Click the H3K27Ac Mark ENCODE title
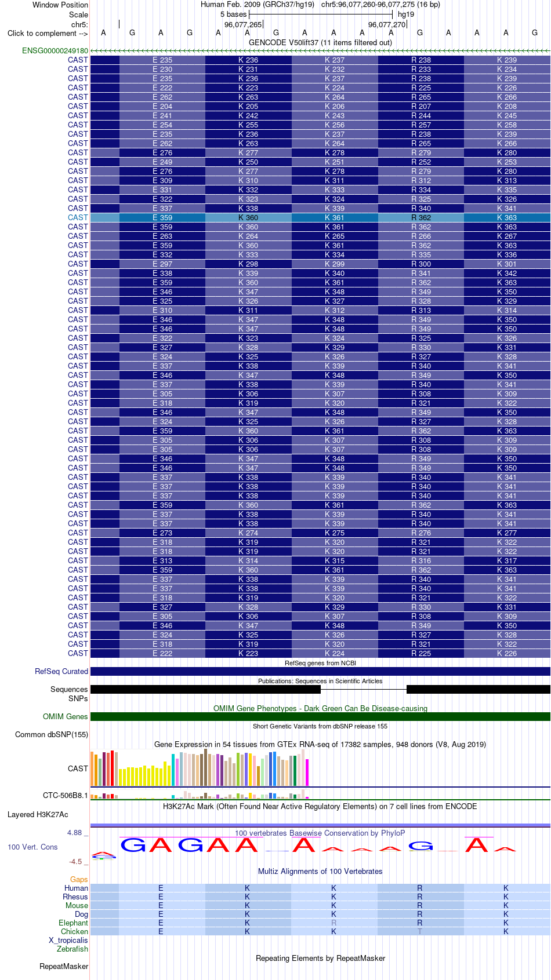 coord(320,807)
